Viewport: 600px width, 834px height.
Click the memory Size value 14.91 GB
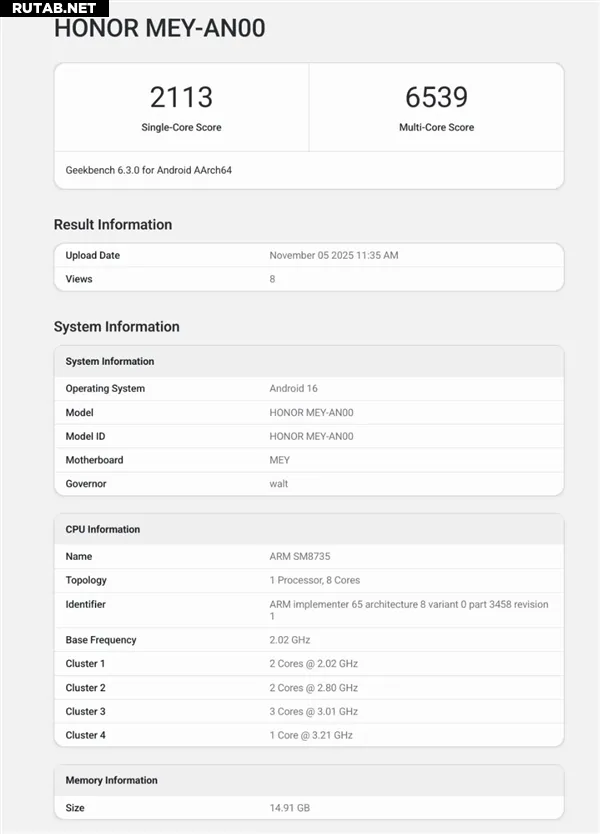[x=290, y=808]
